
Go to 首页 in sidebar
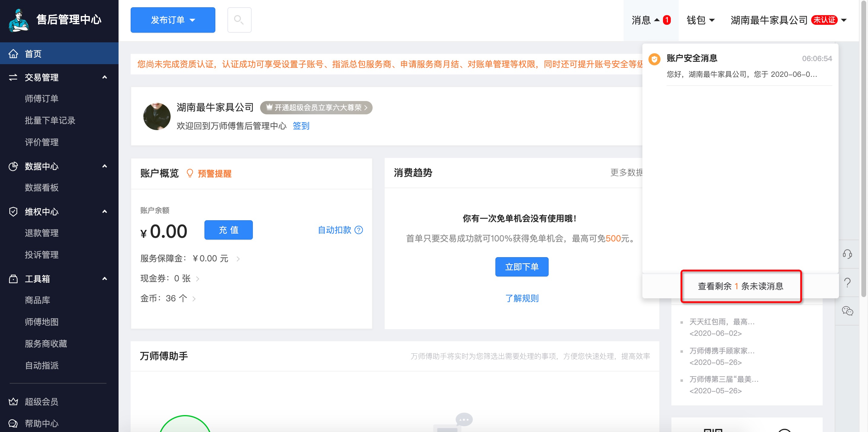[59, 54]
